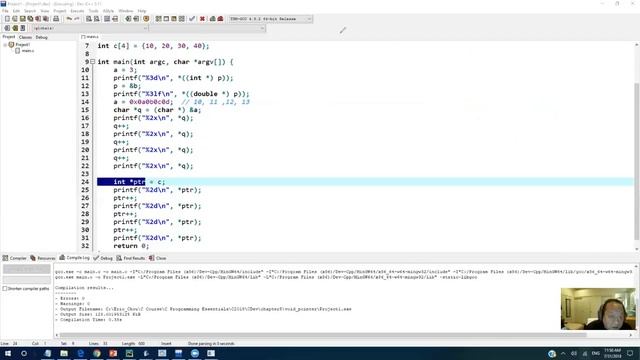Click the Windows Start button
Screen dimensions: 640x360
pos(8,353)
